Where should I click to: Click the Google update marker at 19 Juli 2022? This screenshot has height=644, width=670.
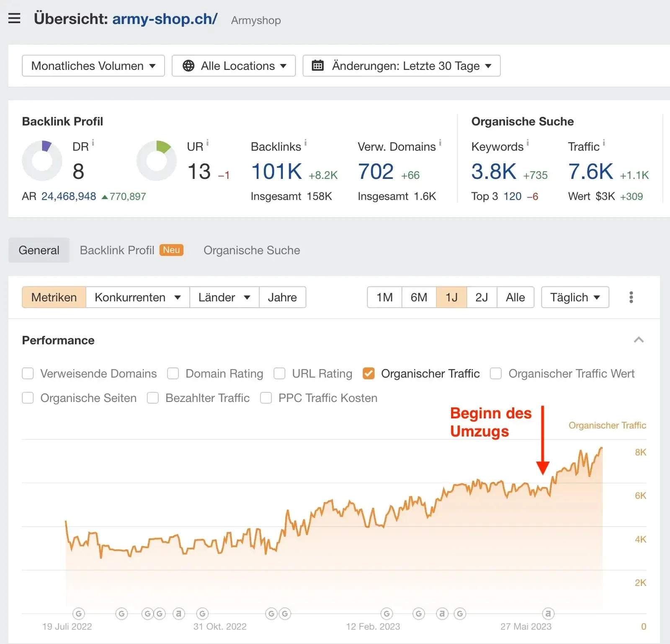point(78,614)
